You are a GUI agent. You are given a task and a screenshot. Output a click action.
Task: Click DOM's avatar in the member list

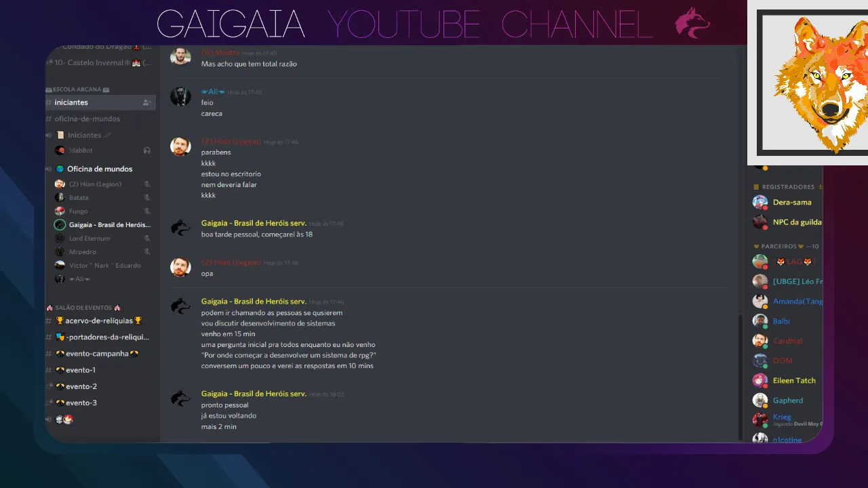click(x=760, y=361)
